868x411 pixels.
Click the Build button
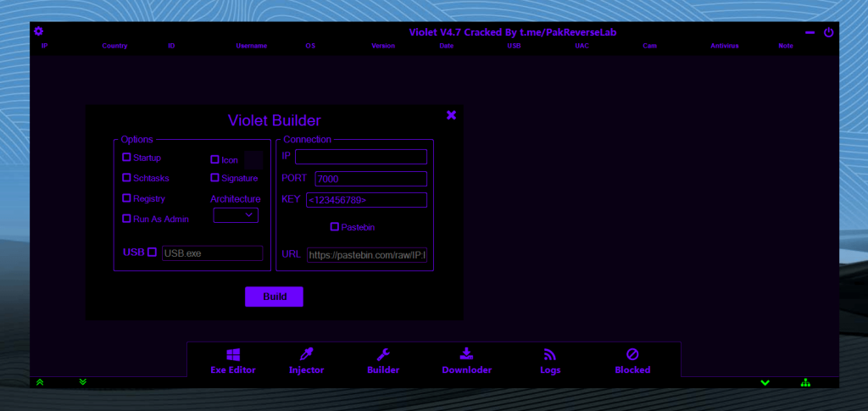pyautogui.click(x=274, y=297)
